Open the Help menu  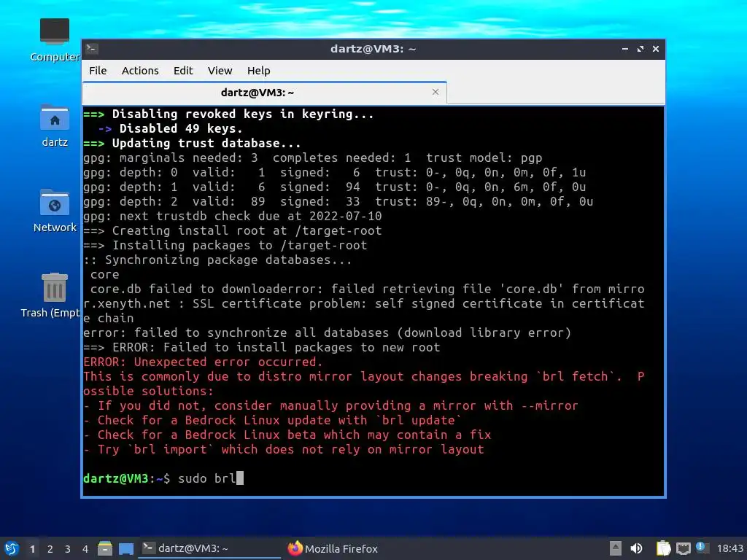tap(259, 71)
